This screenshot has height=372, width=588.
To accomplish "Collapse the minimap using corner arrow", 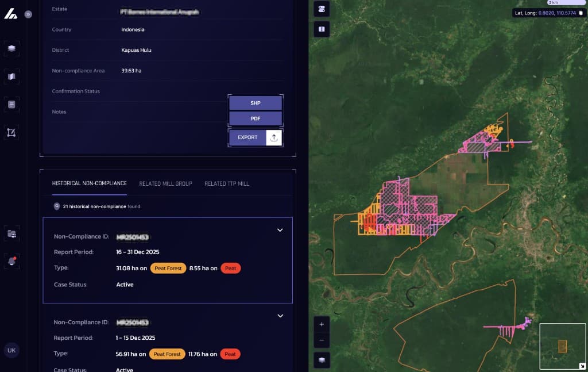I will 582,366.
